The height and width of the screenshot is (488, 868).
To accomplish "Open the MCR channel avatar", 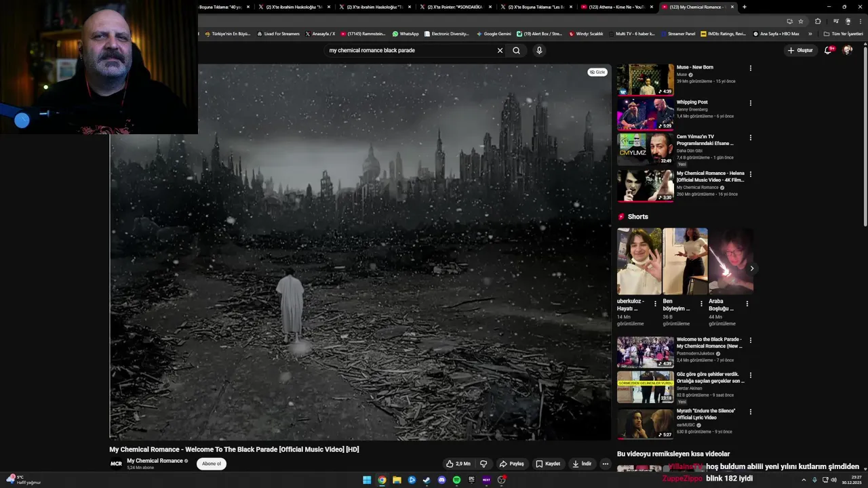I will pos(116,464).
